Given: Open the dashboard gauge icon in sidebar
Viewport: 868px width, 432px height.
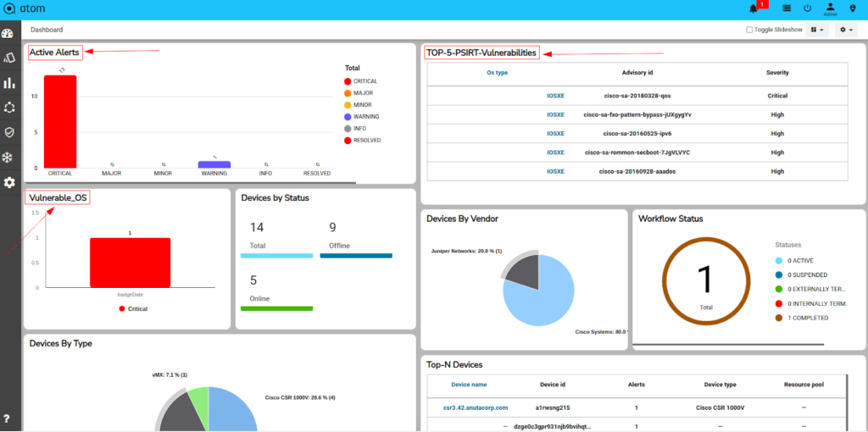Looking at the screenshot, I should (8, 34).
